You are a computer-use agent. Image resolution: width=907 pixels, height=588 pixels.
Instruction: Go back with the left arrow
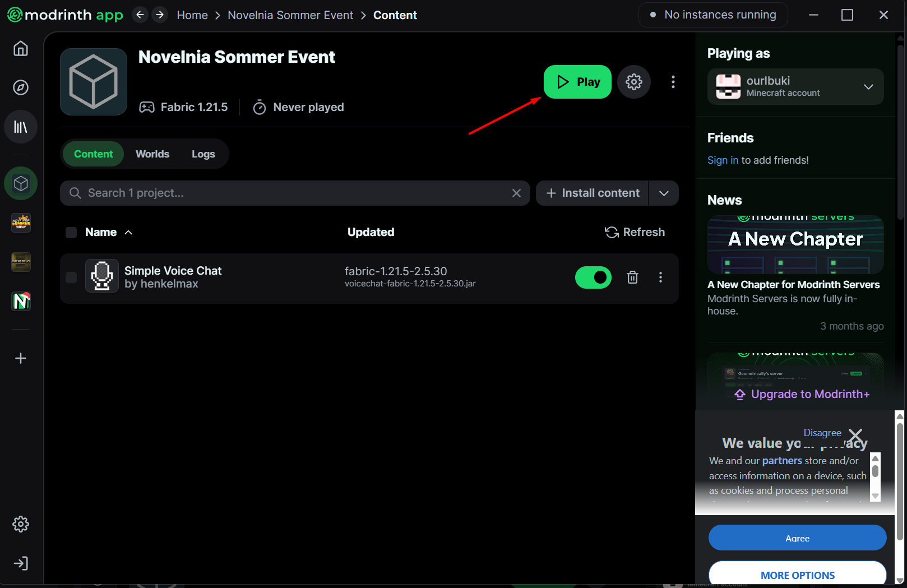point(140,15)
